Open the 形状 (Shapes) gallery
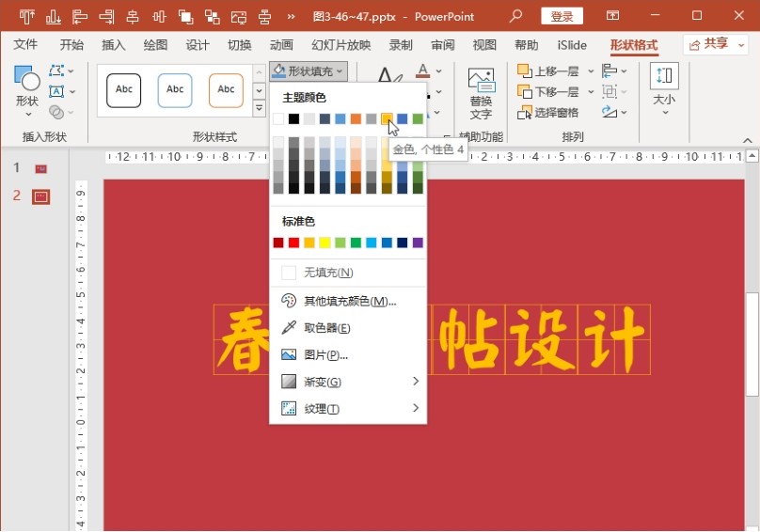Image resolution: width=760 pixels, height=532 pixels. pos(27,90)
